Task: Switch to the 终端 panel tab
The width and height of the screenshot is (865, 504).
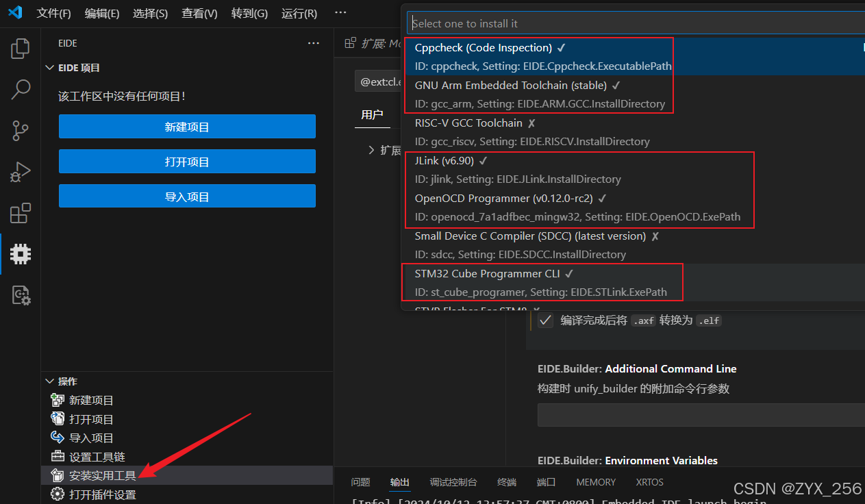Action: [x=507, y=482]
